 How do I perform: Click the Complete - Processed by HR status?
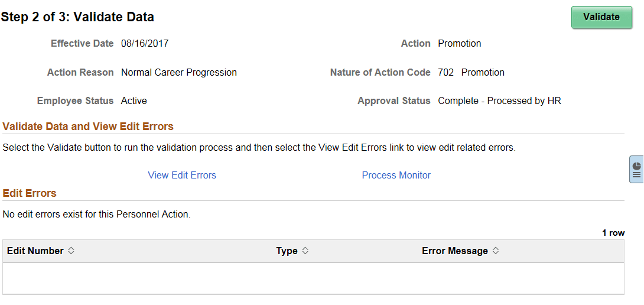(x=499, y=101)
